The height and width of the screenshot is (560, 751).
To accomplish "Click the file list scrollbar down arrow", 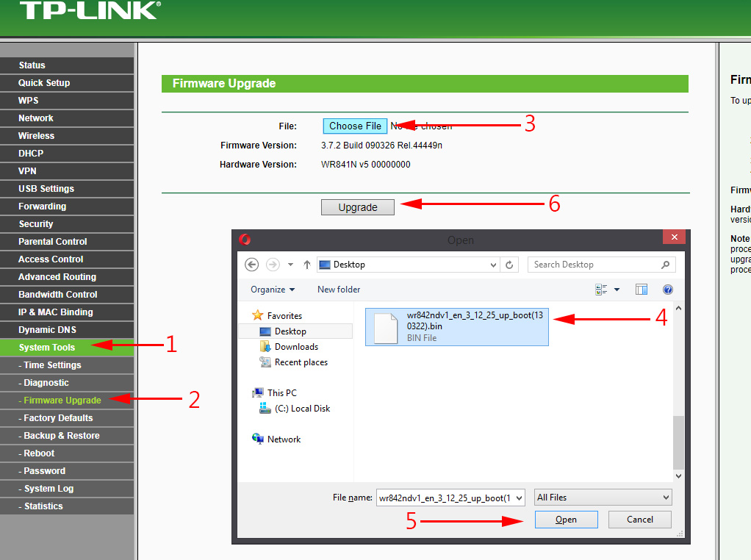I will [x=678, y=475].
